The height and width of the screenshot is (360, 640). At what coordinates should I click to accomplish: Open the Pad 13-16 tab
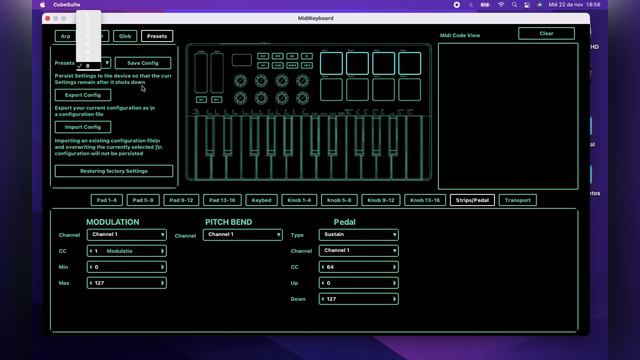click(x=222, y=200)
